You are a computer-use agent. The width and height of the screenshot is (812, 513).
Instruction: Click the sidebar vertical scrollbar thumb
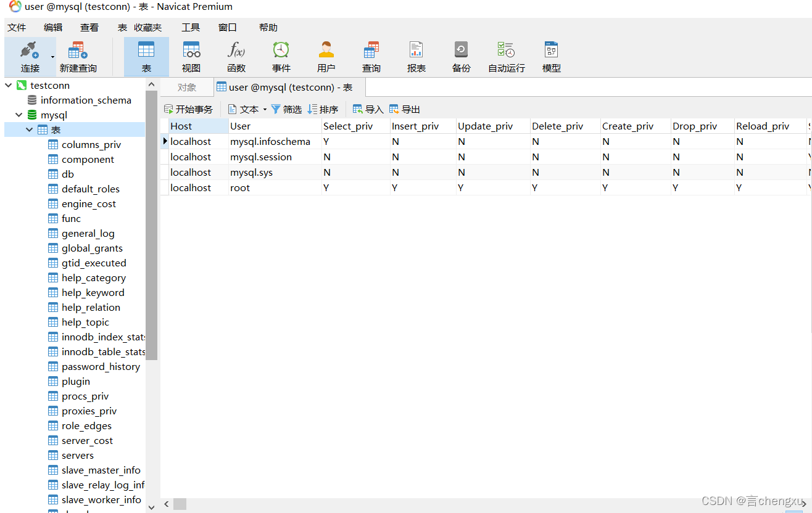click(152, 225)
